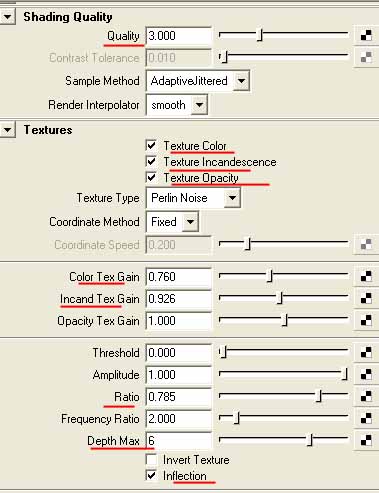
Task: Click the Depth Max value field
Action: 179,441
